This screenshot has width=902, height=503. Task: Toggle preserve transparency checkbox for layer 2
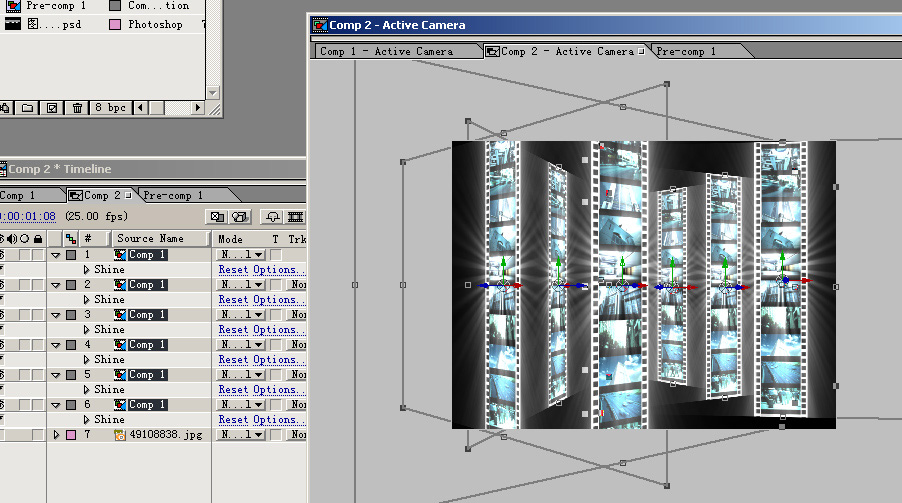(x=276, y=284)
